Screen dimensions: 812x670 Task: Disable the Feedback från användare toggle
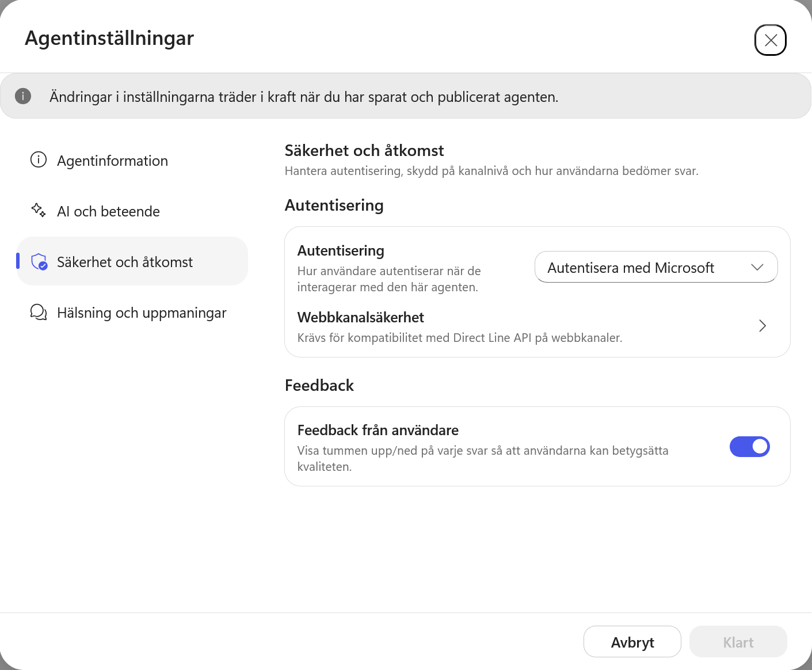(x=750, y=447)
